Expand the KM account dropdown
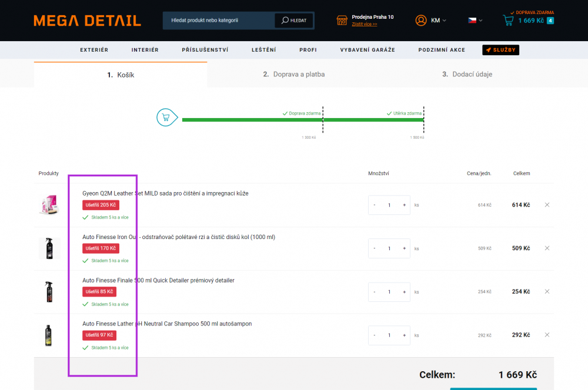Viewport: 588px width, 390px height. coord(439,20)
